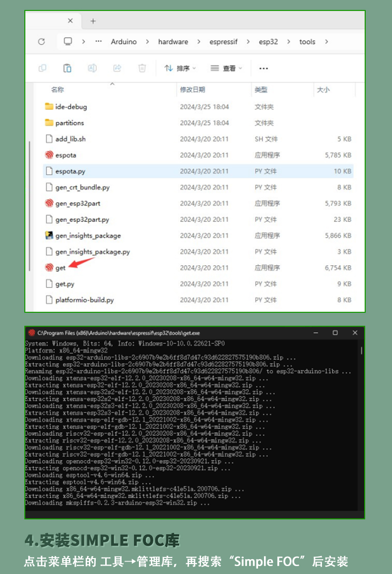
Task: Open the 排序 sort dropdown
Action: (181, 68)
